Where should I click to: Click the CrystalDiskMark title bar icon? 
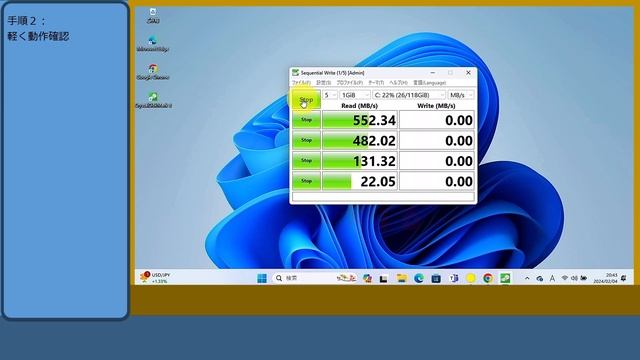295,73
